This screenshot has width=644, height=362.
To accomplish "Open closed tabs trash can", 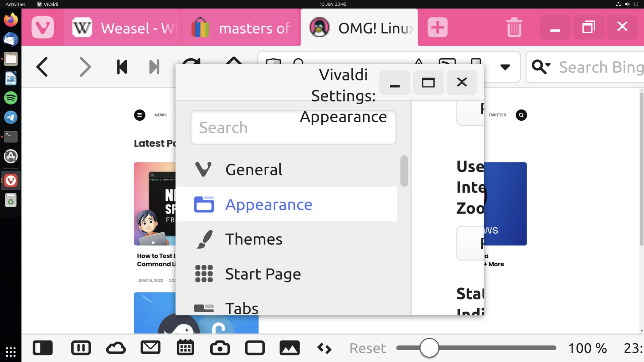I will 514,27.
